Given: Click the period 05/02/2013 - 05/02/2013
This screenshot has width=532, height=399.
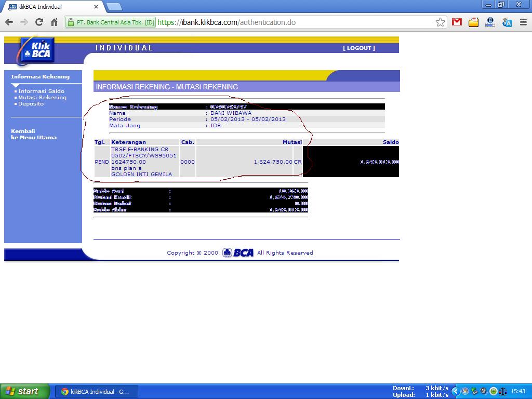Looking at the screenshot, I should 248,119.
